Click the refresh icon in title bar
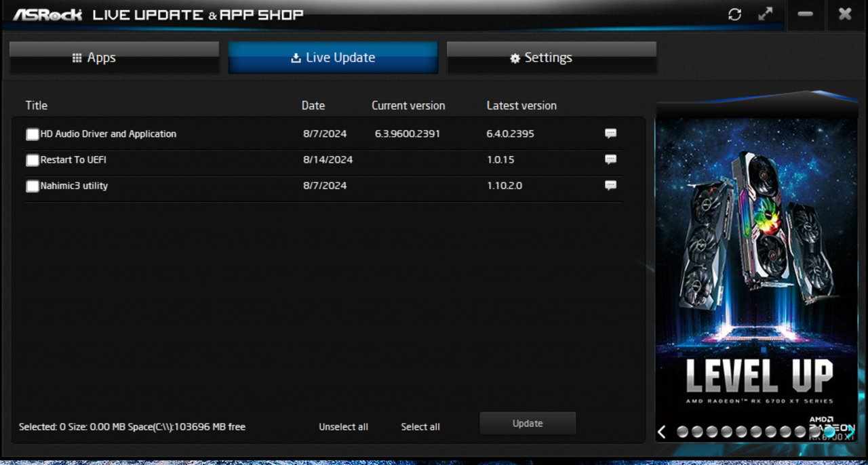Screen dimensions: 868x465 coord(734,14)
